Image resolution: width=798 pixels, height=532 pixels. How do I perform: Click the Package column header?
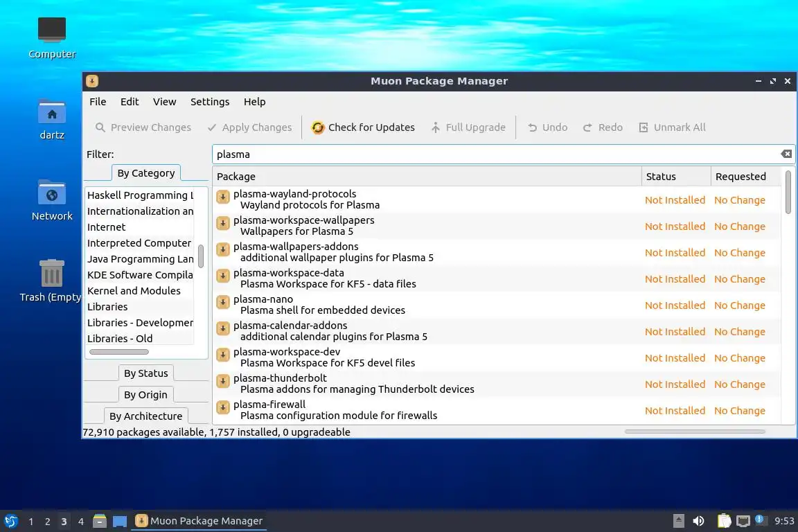pyautogui.click(x=427, y=177)
